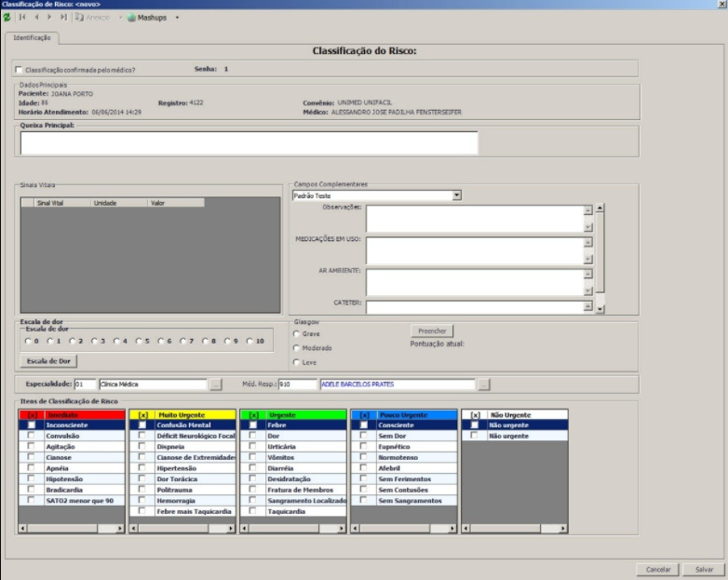Select the Hipotensão row text
This screenshot has width=728, height=580.
point(64,479)
